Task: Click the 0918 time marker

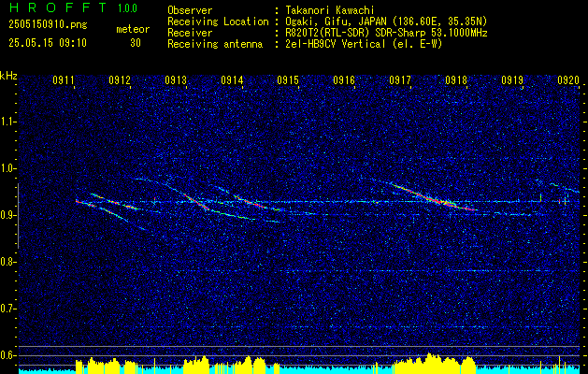Action: tap(456, 79)
